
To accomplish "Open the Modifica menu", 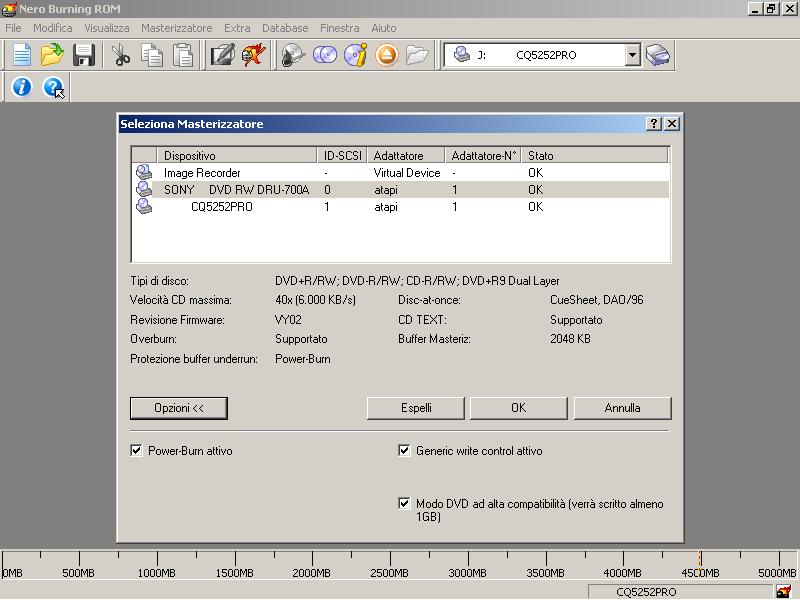I will pos(53,28).
